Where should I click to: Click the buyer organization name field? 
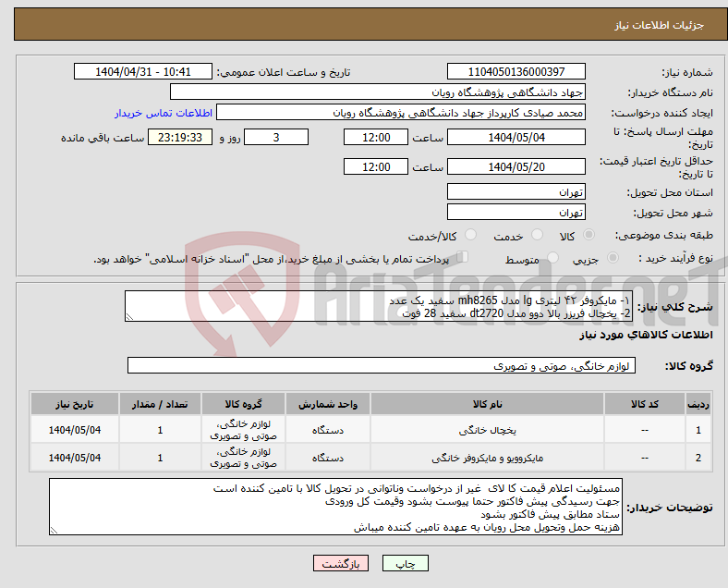pos(378,92)
